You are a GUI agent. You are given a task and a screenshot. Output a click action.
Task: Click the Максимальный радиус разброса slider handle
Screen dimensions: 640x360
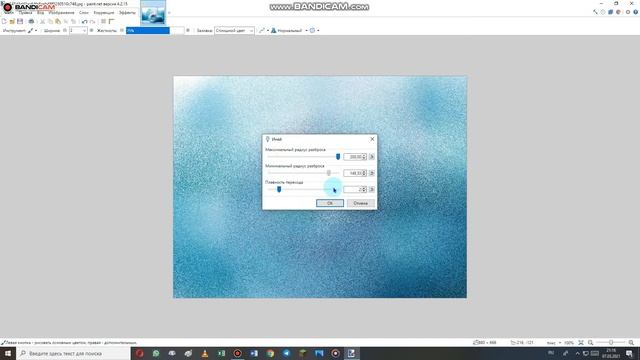tap(338, 157)
